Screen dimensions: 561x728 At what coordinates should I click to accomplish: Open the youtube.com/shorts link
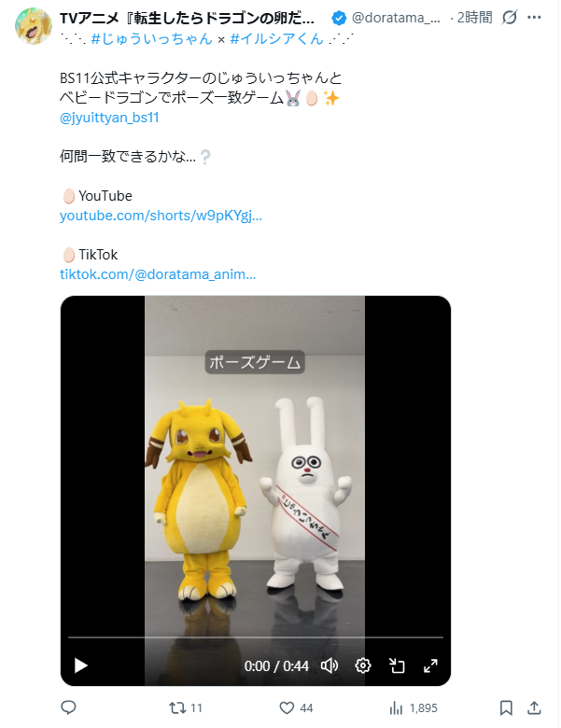(161, 216)
